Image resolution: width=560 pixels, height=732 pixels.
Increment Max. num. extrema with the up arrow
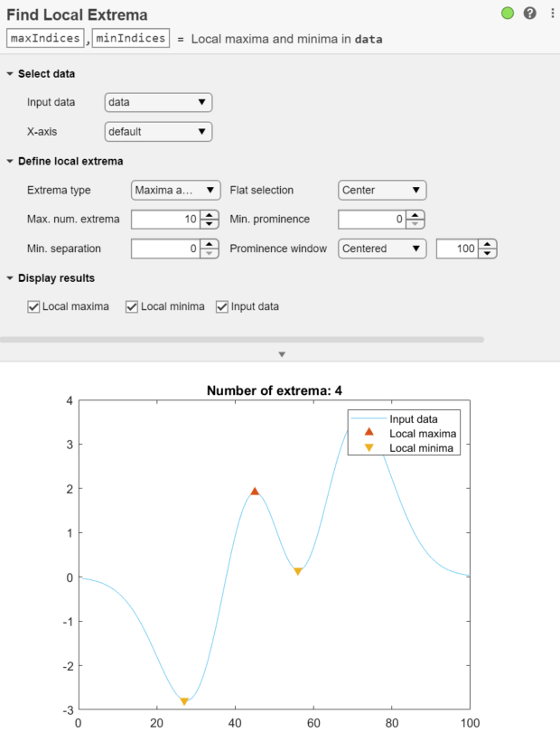tap(207, 215)
